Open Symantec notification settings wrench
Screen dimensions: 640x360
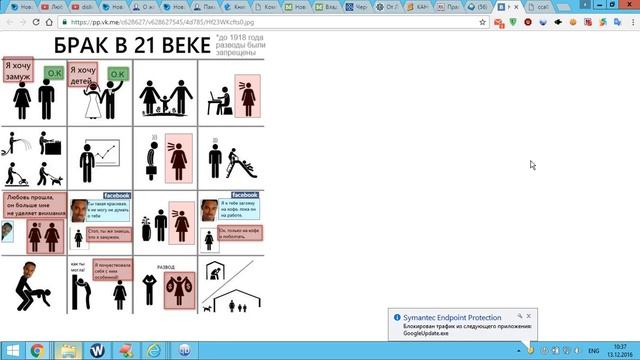pyautogui.click(x=520, y=316)
